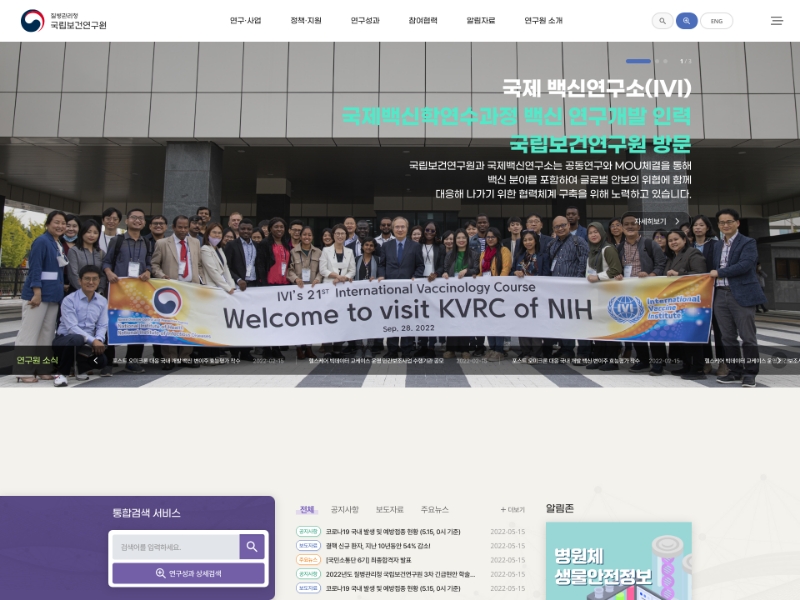Select the first (active) carousel slide indicator
This screenshot has height=600, width=800.
[638, 61]
